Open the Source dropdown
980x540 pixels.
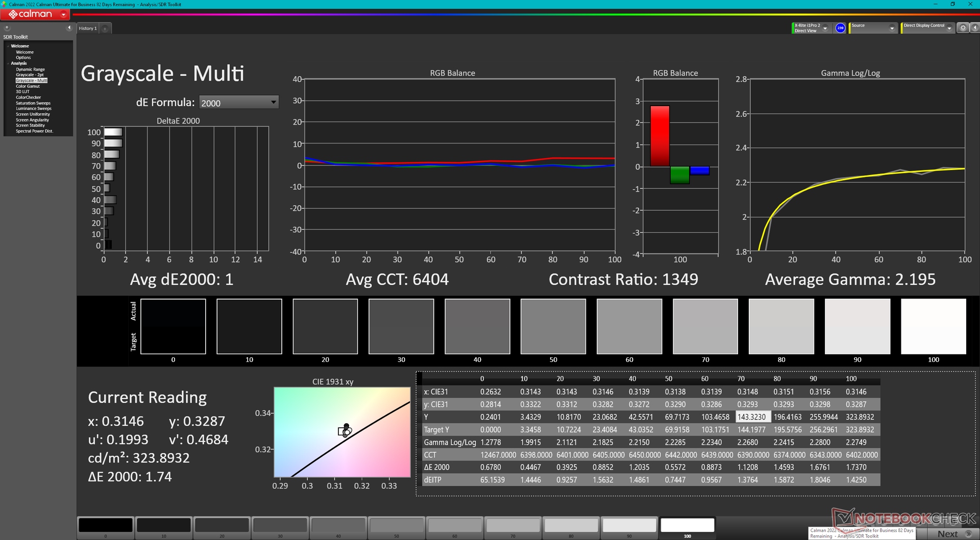[x=873, y=28]
